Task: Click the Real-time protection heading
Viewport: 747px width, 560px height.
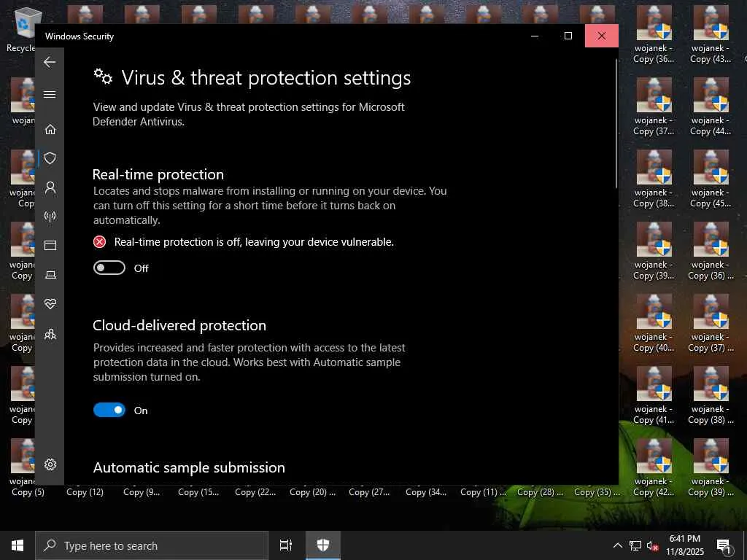Action: coord(158,174)
